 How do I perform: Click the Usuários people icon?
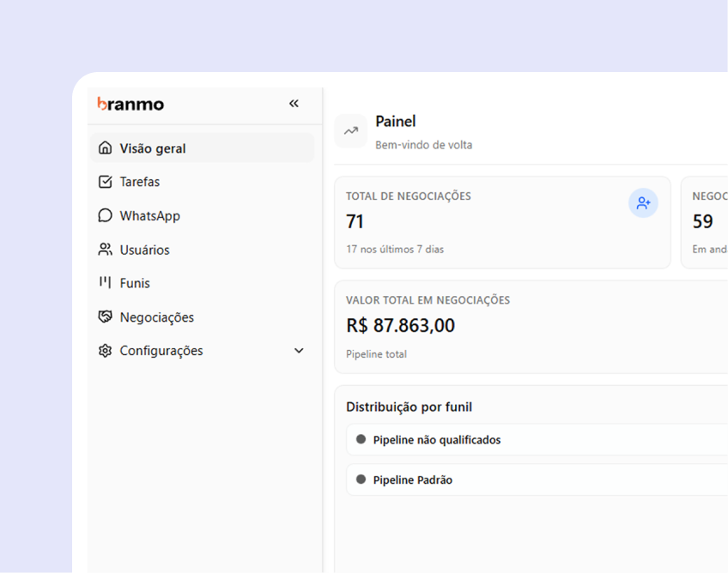[x=106, y=250]
